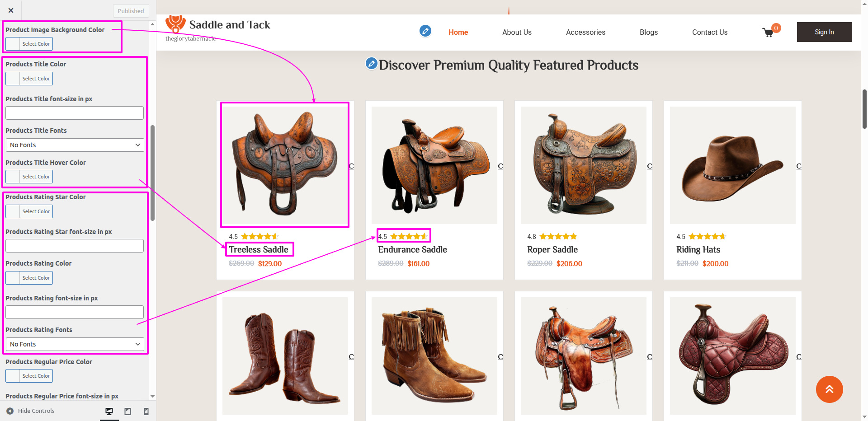
Task: Open the Endurance Saddle product link
Action: coord(412,250)
